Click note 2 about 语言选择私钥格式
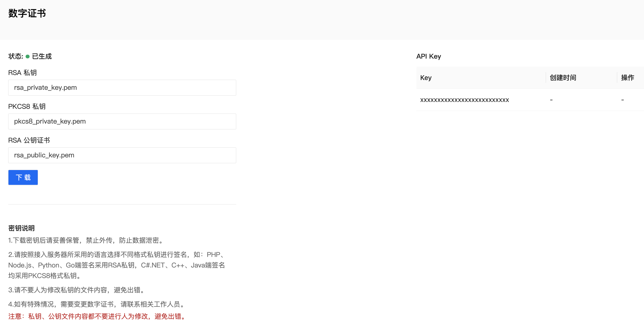Viewport: 644px width, 329px height. [117, 265]
